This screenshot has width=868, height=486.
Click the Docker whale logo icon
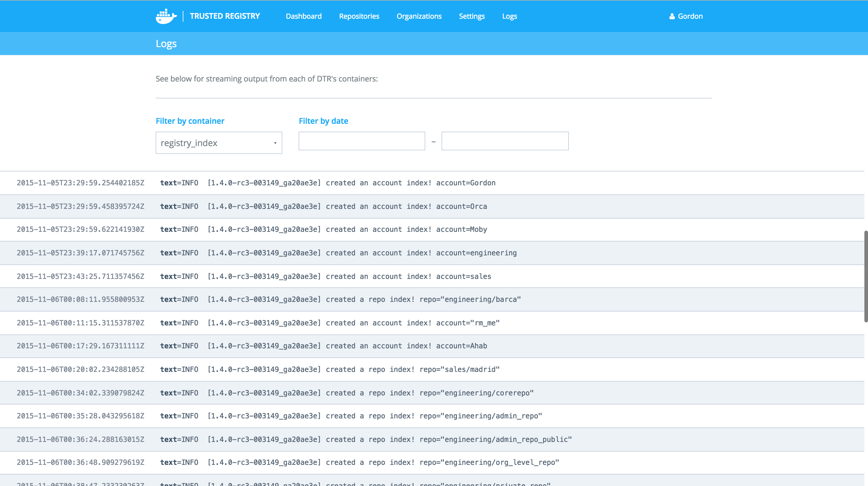coord(166,16)
